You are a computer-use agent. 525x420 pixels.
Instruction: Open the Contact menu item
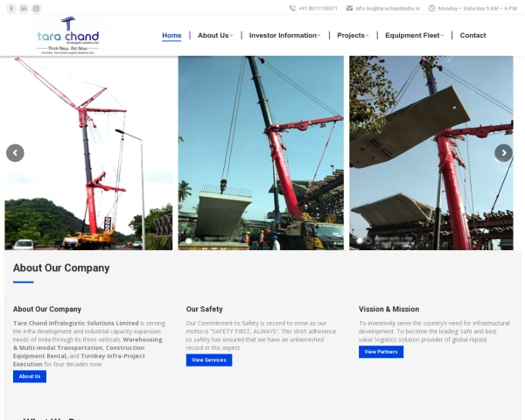(x=472, y=36)
